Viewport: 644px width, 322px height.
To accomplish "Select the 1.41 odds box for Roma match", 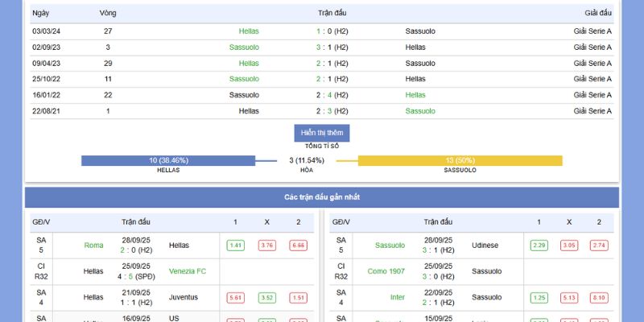I will 236,246.
